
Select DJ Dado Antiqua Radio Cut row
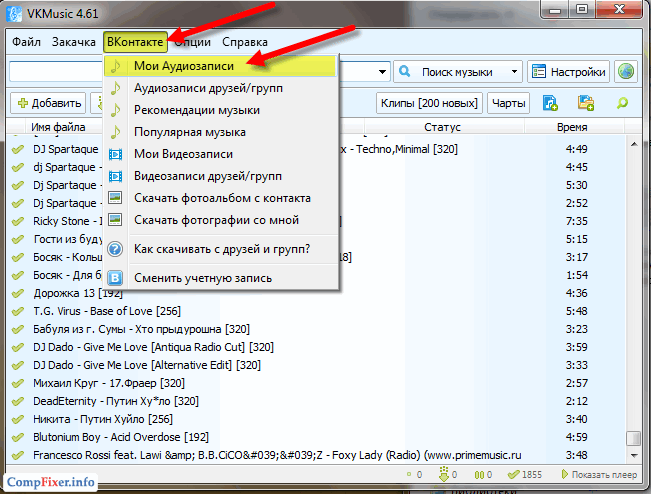click(316, 347)
